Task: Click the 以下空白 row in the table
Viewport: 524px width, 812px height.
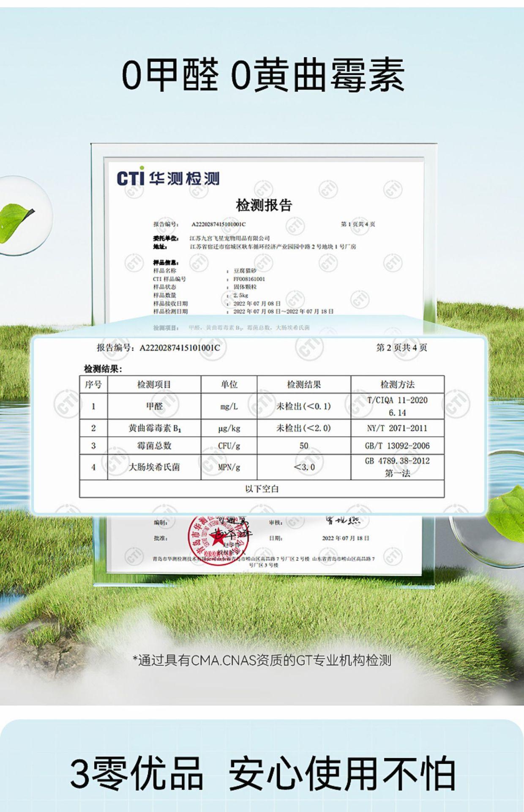Action: 262,489
